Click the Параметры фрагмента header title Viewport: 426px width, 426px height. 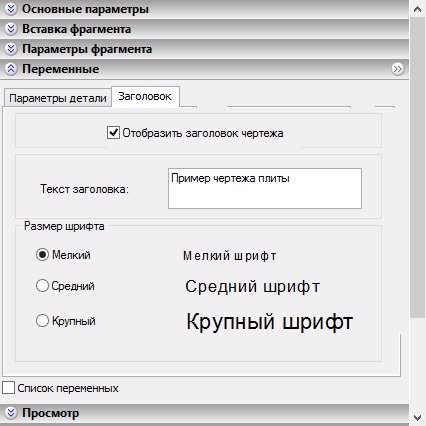click(x=87, y=49)
